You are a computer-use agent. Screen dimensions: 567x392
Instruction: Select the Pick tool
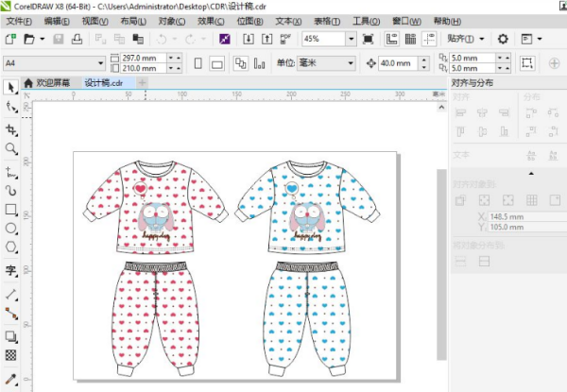pyautogui.click(x=10, y=88)
